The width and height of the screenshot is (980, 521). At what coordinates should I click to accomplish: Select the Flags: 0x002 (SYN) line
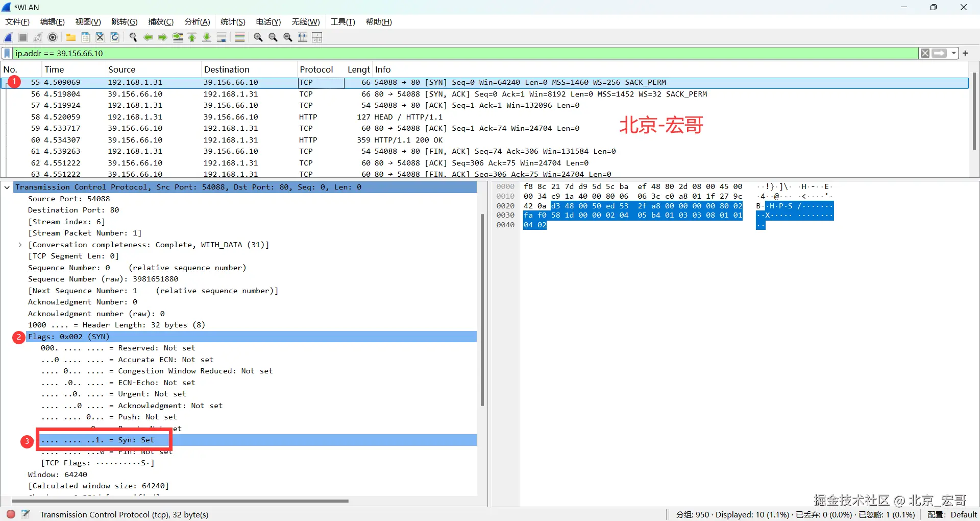coord(252,337)
